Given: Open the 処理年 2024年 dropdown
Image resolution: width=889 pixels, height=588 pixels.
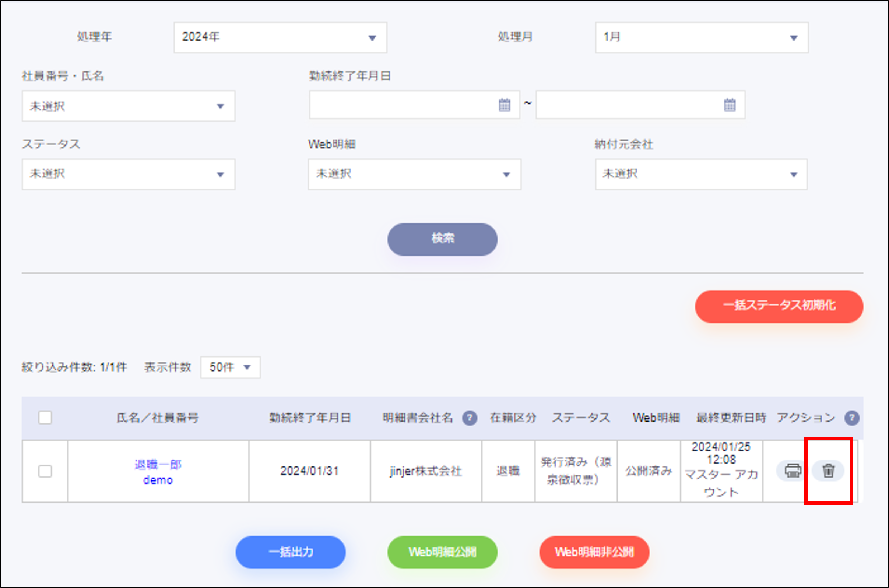Looking at the screenshot, I should pyautogui.click(x=280, y=38).
